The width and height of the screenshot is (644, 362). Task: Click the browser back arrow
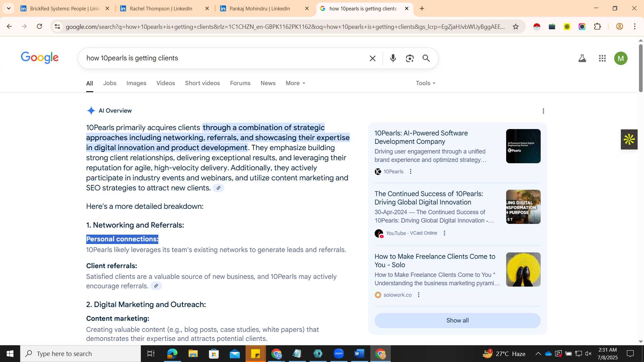(9, 26)
